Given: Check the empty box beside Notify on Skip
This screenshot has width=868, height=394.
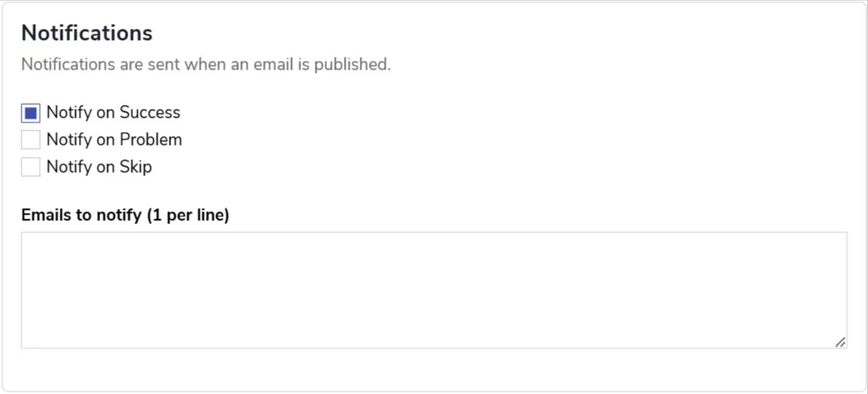Looking at the screenshot, I should coord(30,167).
